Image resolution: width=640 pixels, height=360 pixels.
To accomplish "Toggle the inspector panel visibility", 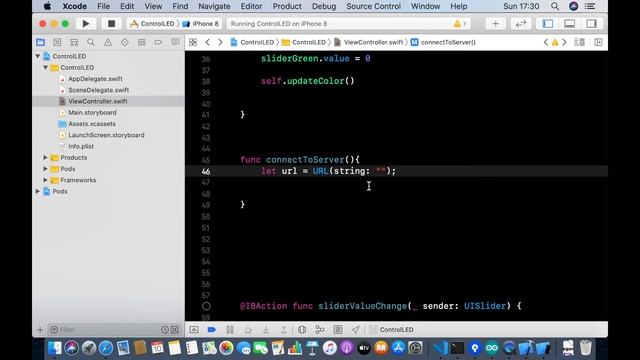I will pyautogui.click(x=592, y=24).
